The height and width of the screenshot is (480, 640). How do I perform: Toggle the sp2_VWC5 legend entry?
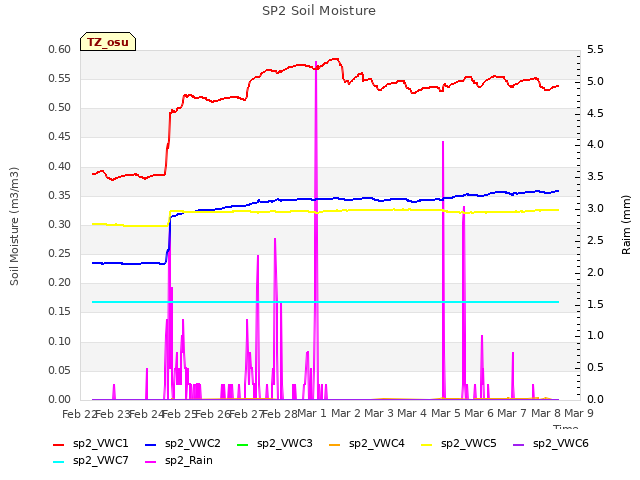(459, 444)
